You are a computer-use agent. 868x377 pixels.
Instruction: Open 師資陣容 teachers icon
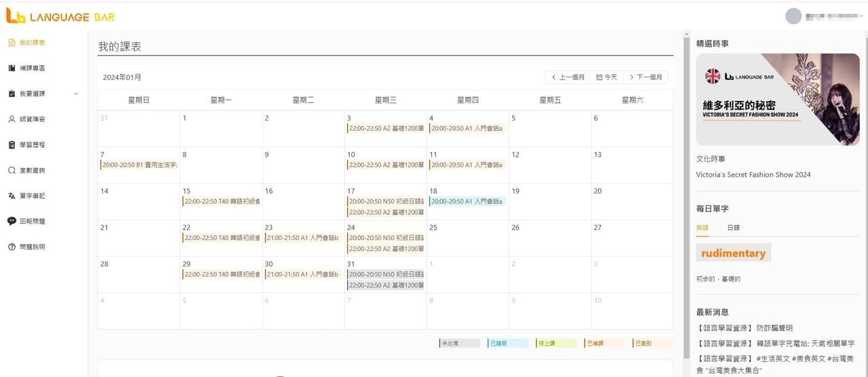pyautogui.click(x=12, y=119)
